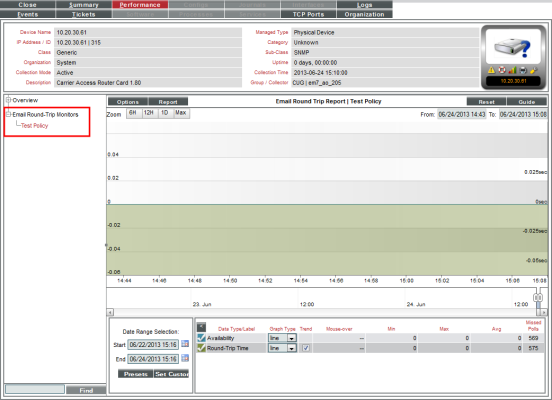Screen dimensions: 552x400
Task: Open the calendar icon next to Start date
Action: pos(185,344)
